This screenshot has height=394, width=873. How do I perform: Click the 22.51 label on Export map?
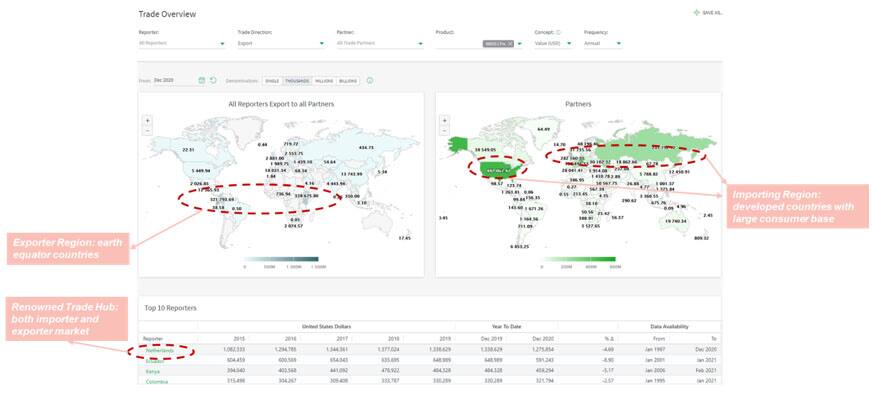pos(189,149)
